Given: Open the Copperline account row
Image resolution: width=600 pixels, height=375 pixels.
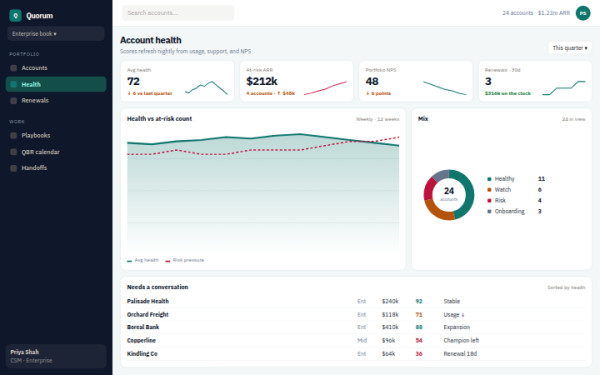Looking at the screenshot, I should point(356,341).
